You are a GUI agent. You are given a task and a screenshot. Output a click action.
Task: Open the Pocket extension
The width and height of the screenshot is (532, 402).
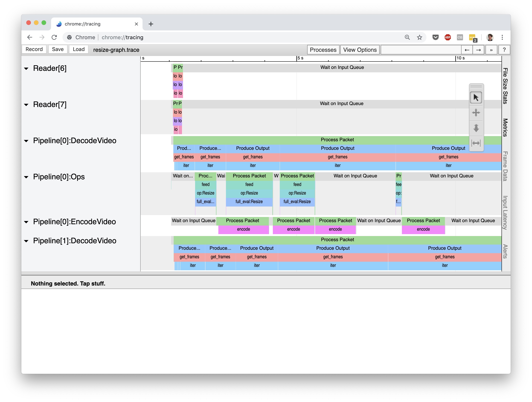click(x=435, y=37)
